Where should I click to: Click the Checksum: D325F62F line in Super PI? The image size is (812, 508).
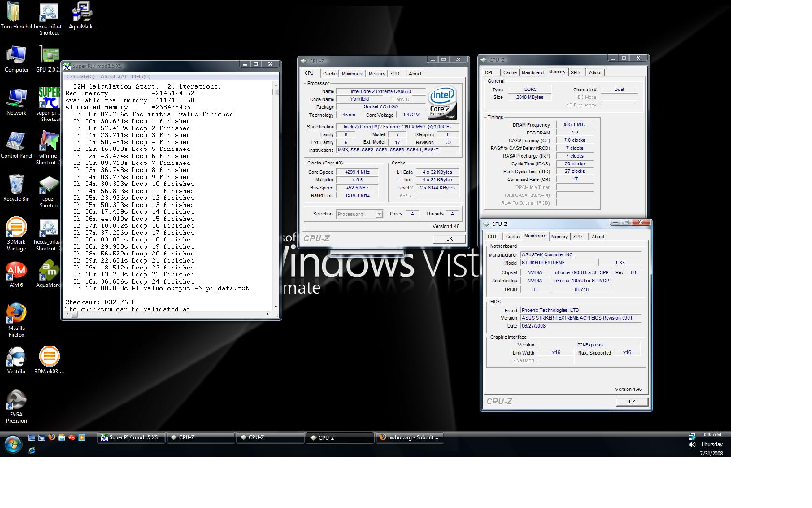click(x=101, y=302)
